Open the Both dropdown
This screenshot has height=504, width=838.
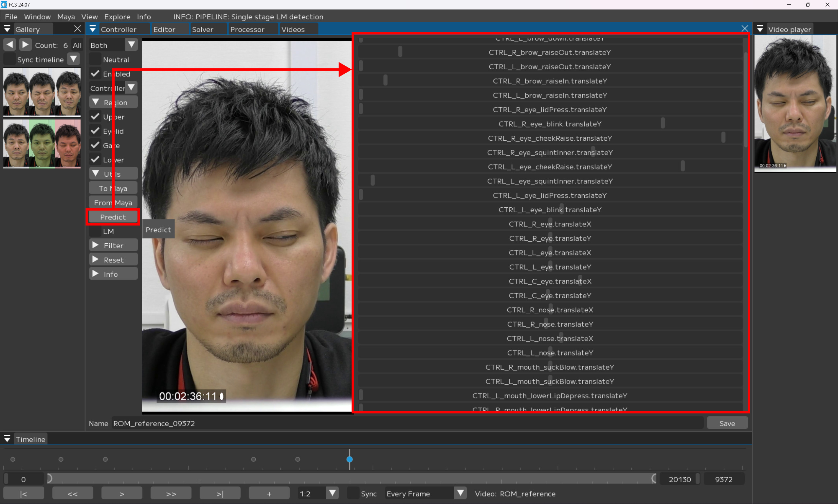click(131, 45)
